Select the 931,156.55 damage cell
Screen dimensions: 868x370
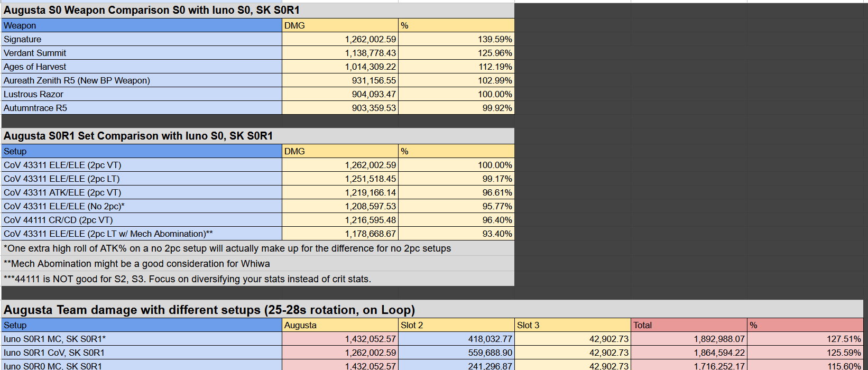pos(340,80)
